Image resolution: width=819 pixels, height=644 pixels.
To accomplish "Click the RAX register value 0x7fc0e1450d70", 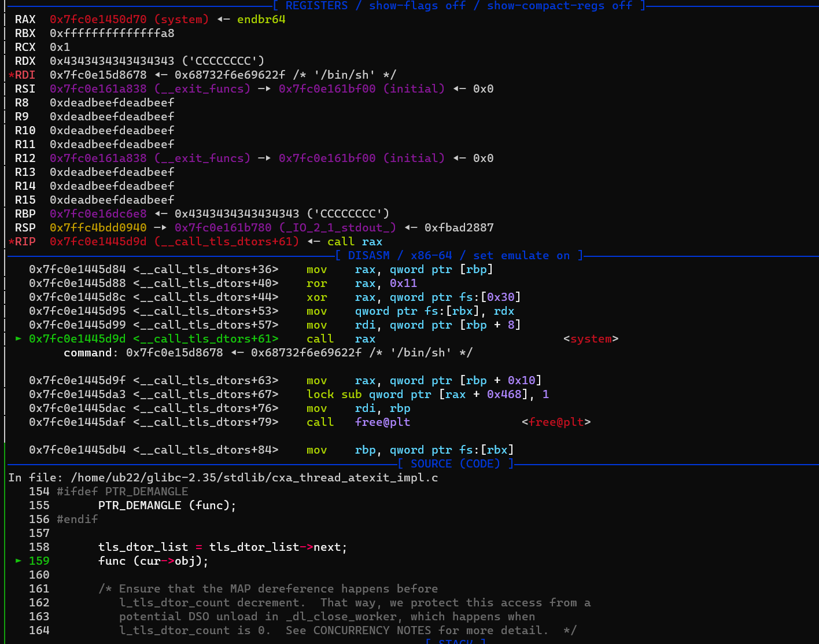I will [98, 19].
